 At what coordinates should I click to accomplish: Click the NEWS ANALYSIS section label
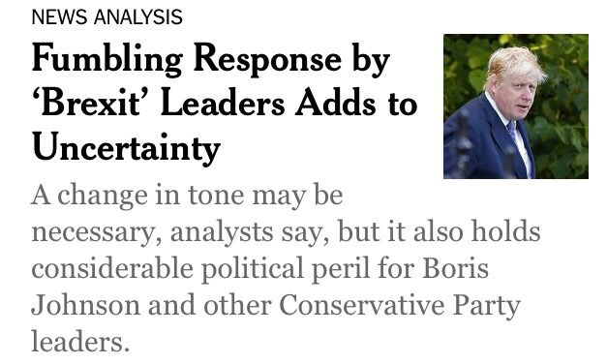click(x=106, y=17)
